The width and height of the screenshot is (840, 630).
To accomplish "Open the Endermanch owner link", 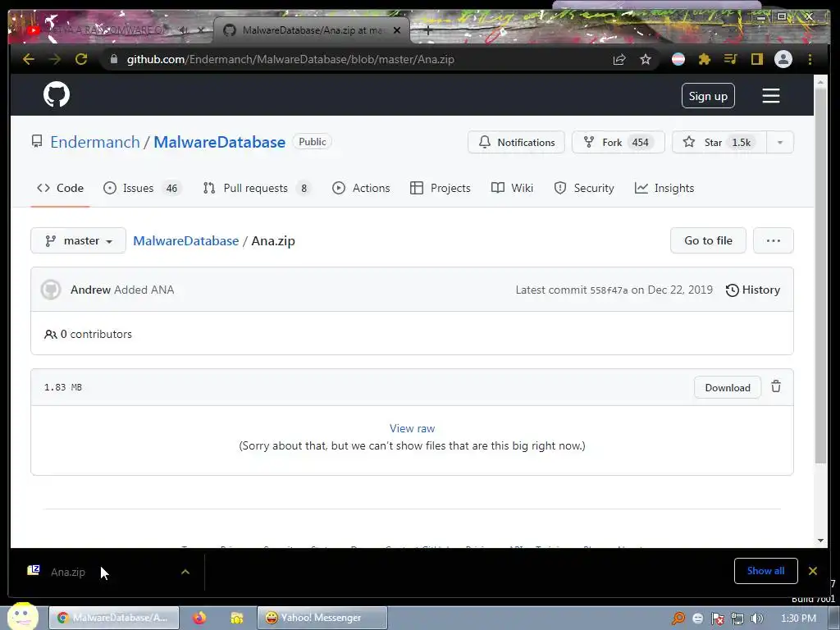I will (x=95, y=142).
